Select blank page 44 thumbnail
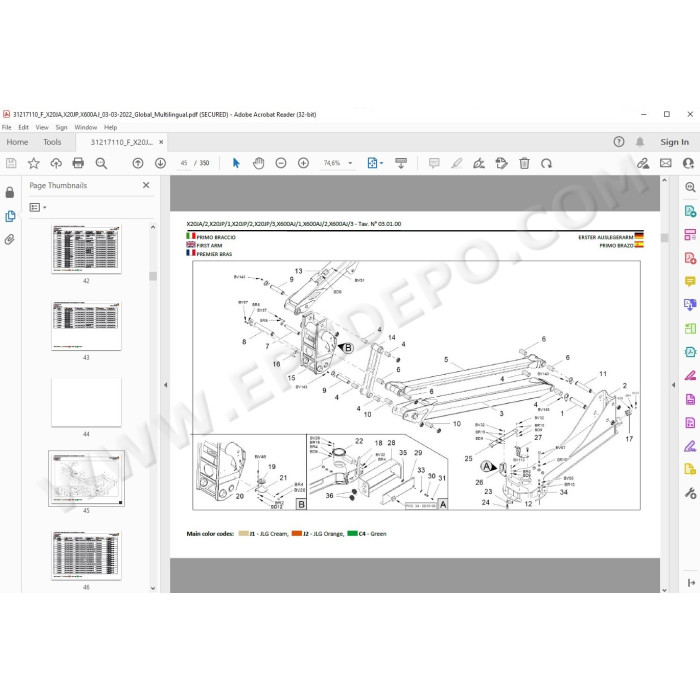The width and height of the screenshot is (700, 700). [86, 403]
